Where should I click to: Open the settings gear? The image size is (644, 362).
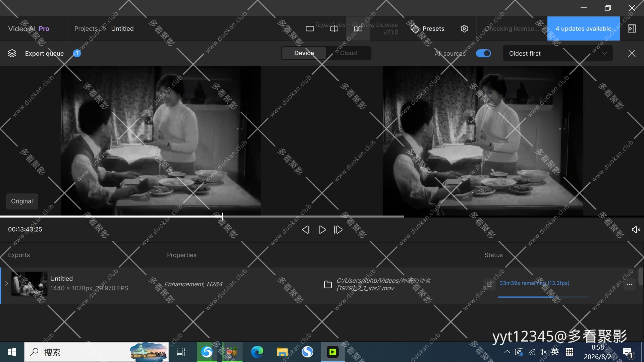pyautogui.click(x=464, y=29)
